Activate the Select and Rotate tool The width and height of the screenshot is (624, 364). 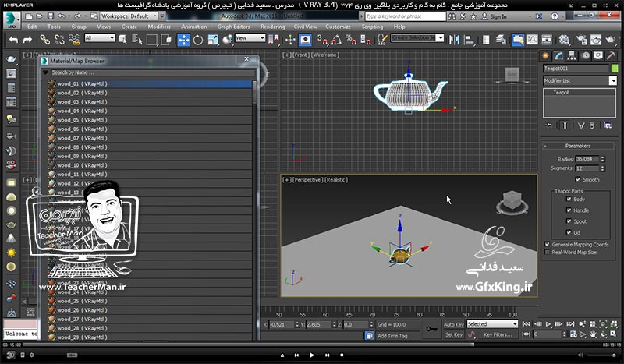[198, 40]
